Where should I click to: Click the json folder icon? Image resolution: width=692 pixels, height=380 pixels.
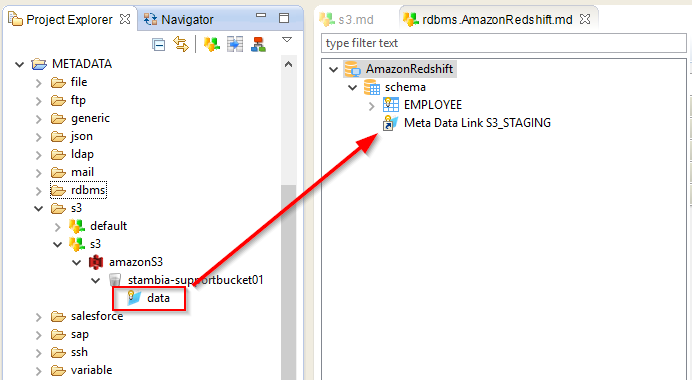58,137
